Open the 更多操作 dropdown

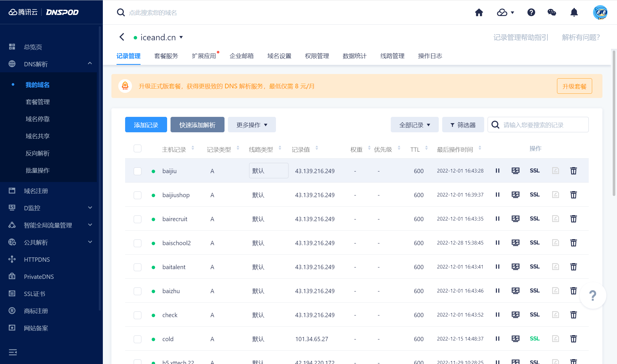click(x=252, y=125)
